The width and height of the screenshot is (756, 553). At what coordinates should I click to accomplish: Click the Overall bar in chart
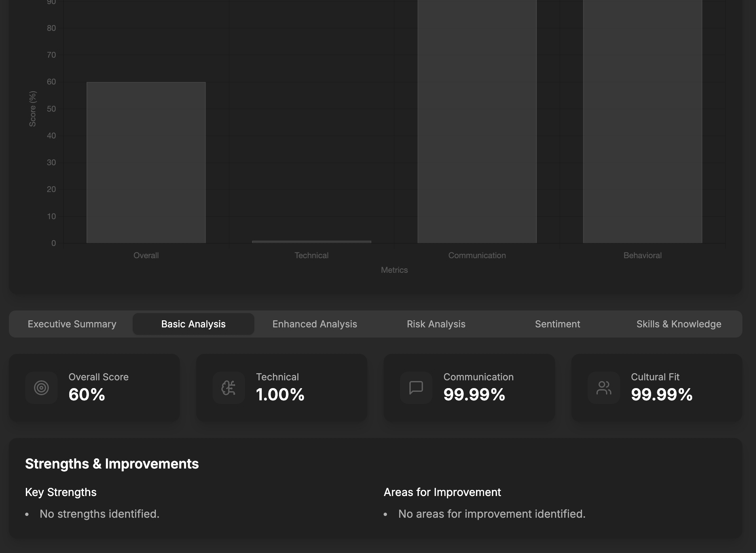tap(146, 163)
